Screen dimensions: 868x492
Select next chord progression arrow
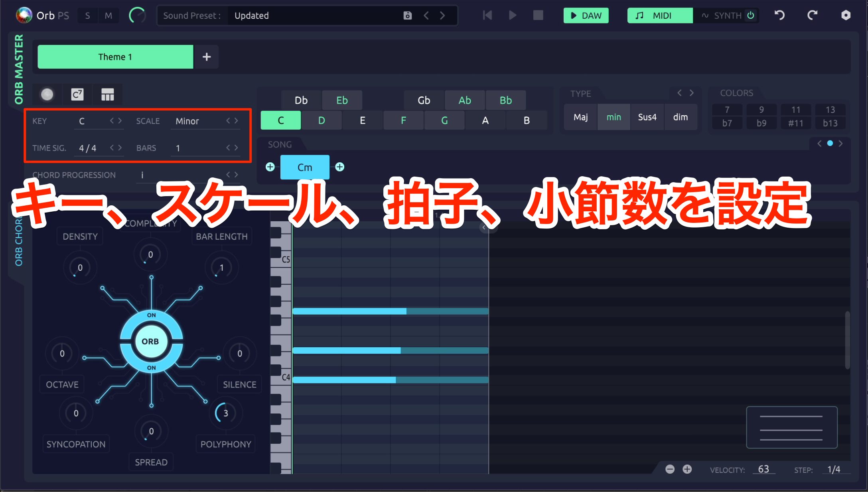[x=236, y=175]
